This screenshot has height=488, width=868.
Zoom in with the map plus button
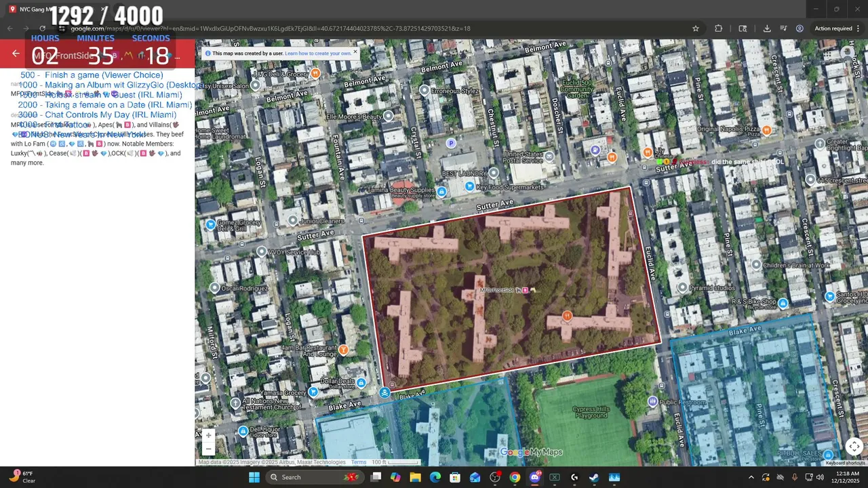click(x=208, y=436)
